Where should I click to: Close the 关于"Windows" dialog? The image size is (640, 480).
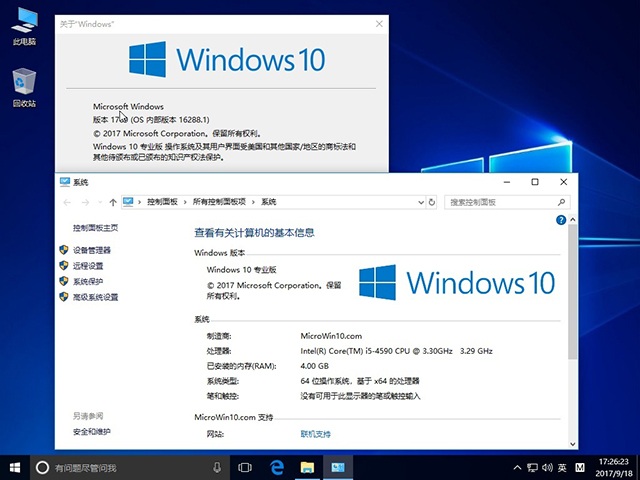(379, 24)
